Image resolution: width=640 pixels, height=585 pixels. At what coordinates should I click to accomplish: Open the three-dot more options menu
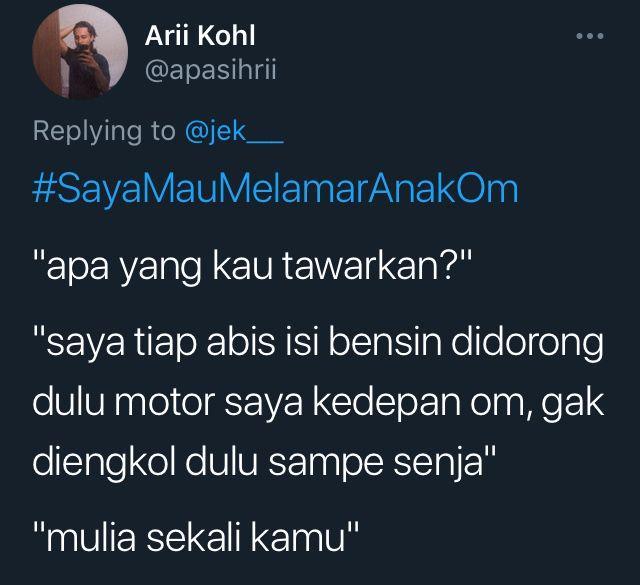tap(590, 36)
